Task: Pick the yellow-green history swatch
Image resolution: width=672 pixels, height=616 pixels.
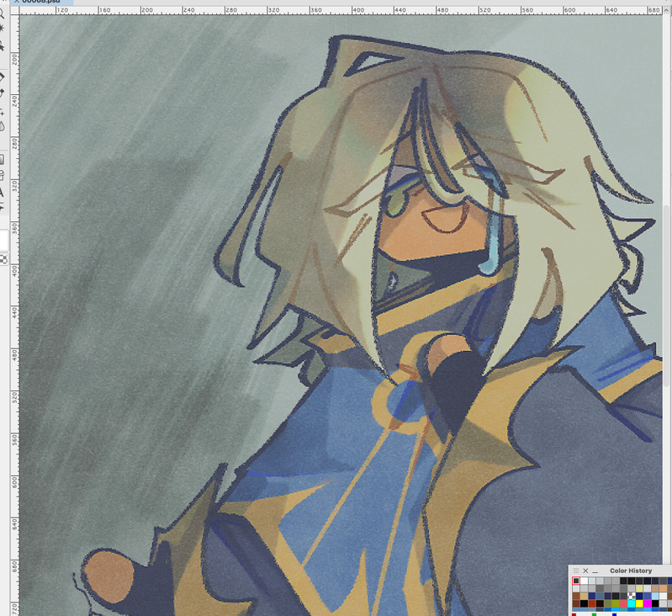Action: coord(616,603)
